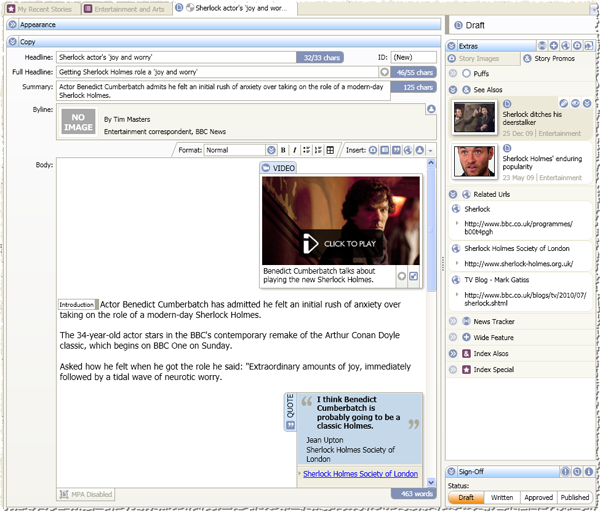The image size is (600, 511).
Task: Click the Headline input field
Action: (176, 58)
